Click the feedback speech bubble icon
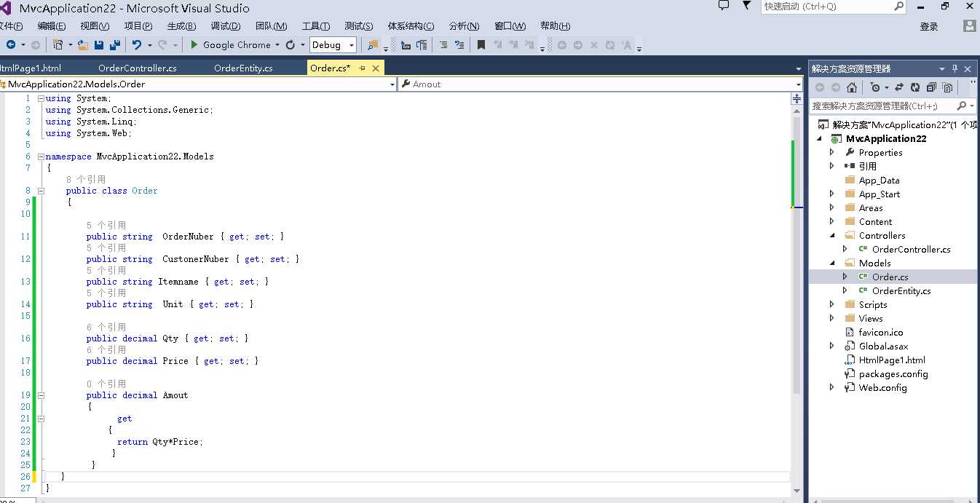This screenshot has width=980, height=503. coord(723,6)
